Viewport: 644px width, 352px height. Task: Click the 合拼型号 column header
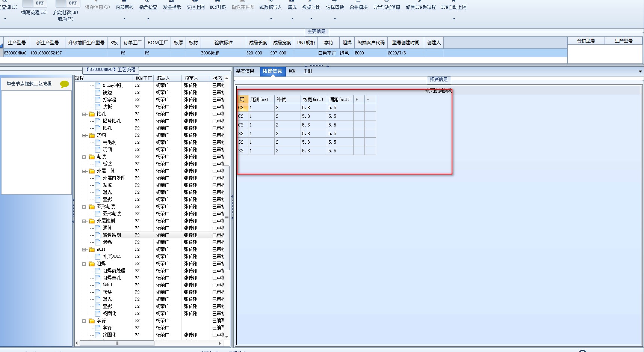coord(586,41)
